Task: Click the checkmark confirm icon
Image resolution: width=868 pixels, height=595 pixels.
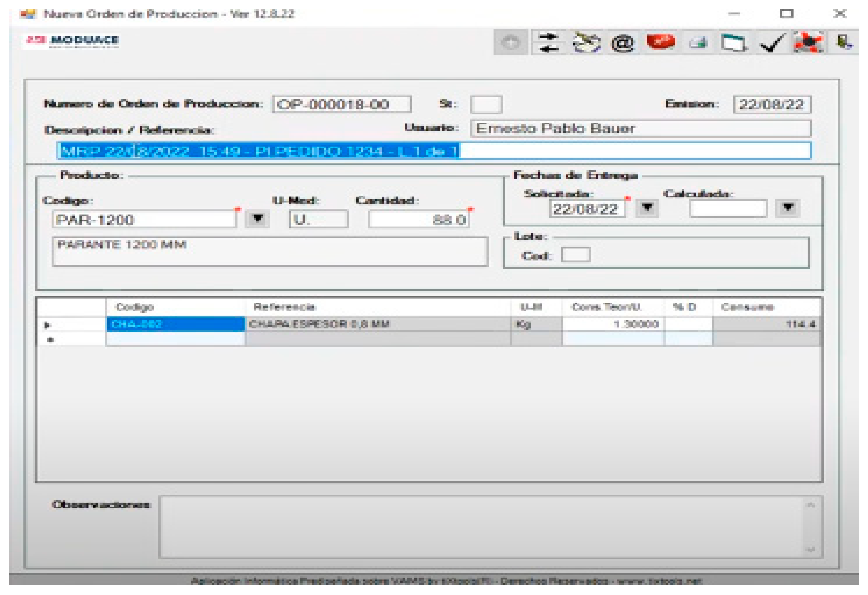Action: click(772, 43)
